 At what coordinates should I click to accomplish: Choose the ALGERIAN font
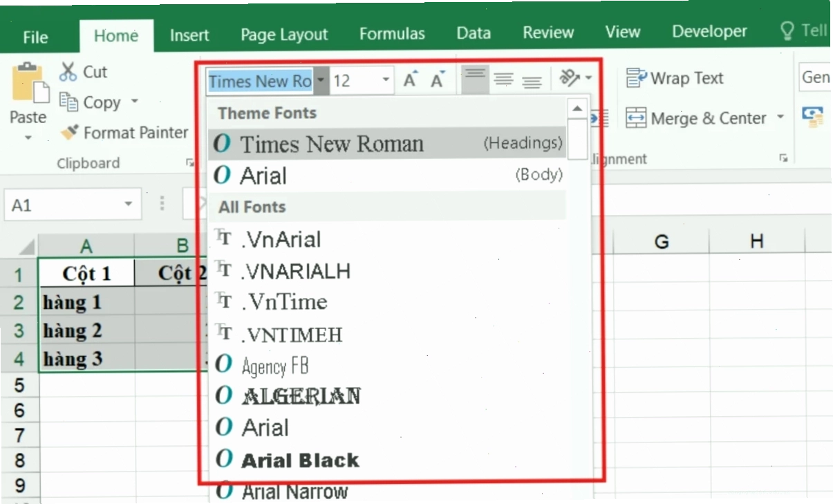(387, 396)
